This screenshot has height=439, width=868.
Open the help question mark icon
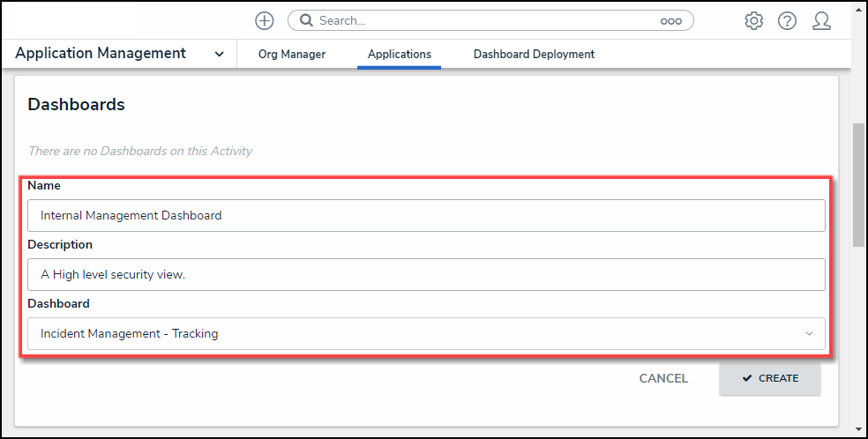[x=787, y=21]
